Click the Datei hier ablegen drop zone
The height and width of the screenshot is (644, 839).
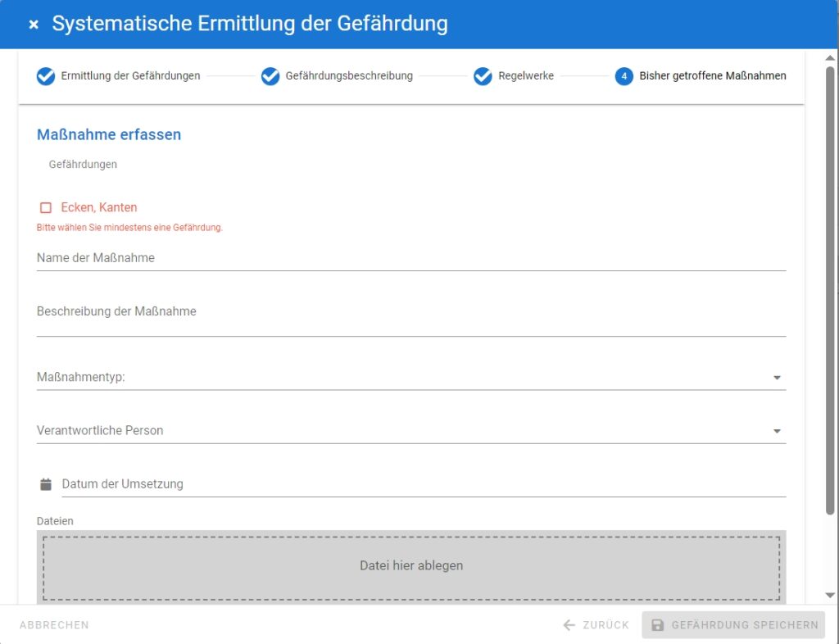410,566
